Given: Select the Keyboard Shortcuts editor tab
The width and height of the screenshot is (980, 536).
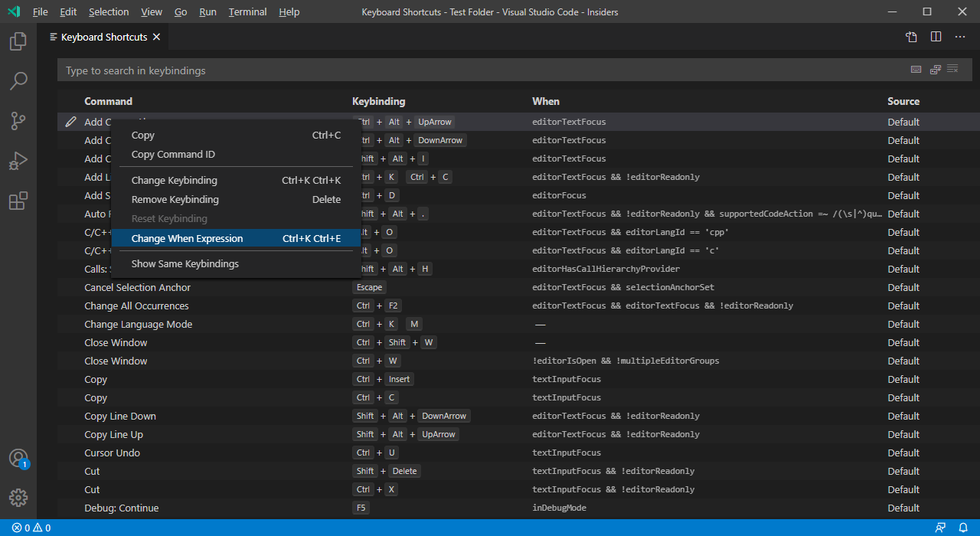Looking at the screenshot, I should (x=104, y=37).
